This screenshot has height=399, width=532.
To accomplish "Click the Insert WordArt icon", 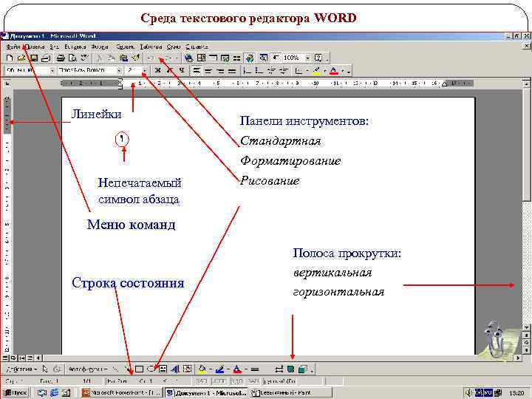I will coord(175,369).
